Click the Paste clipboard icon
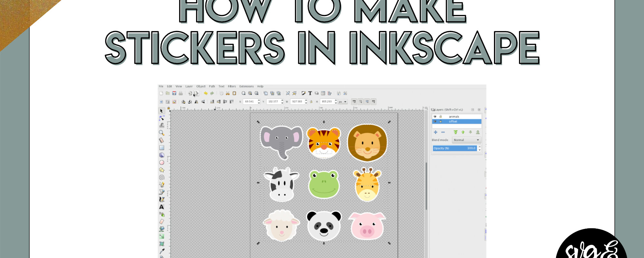Screen dimensions: 644x258 point(234,93)
